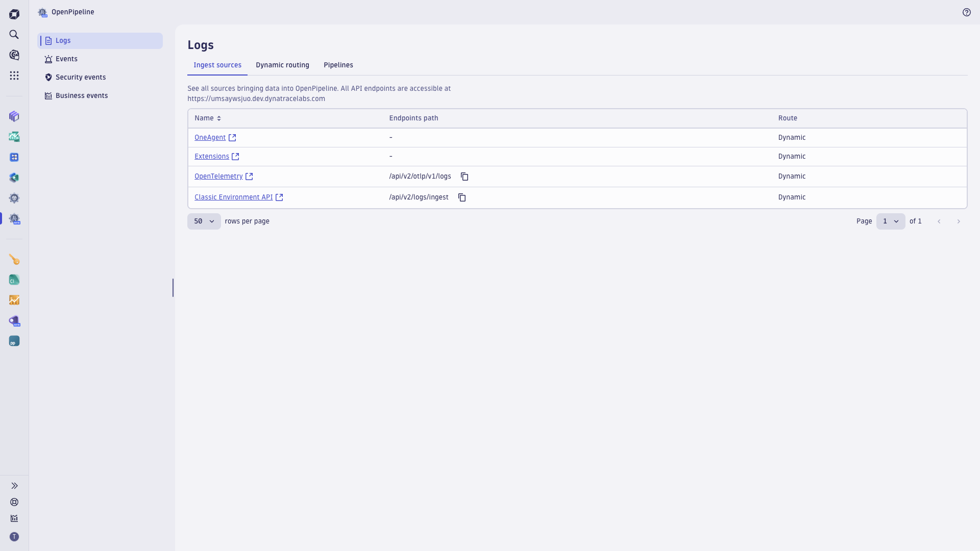The width and height of the screenshot is (980, 551).
Task: Click the settings gear icon
Action: 15,198
